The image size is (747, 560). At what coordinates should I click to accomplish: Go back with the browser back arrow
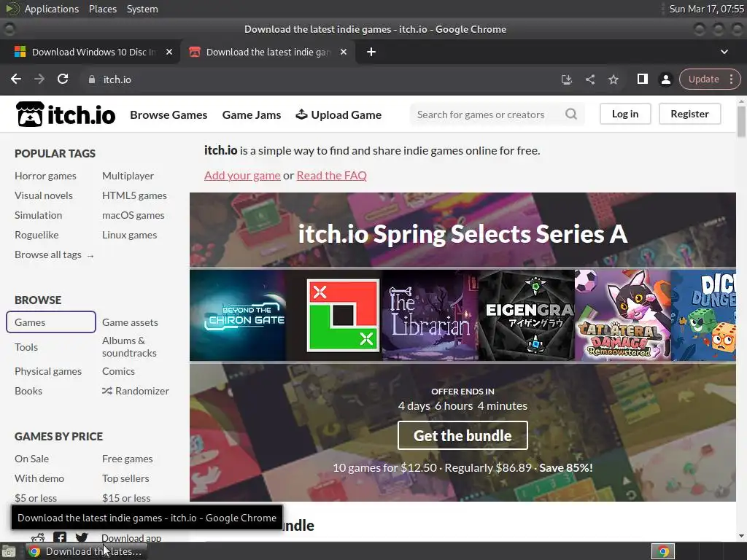[x=16, y=79]
